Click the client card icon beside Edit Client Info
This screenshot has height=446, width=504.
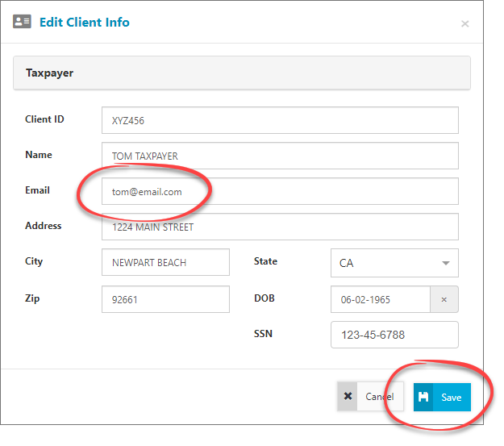pyautogui.click(x=22, y=22)
